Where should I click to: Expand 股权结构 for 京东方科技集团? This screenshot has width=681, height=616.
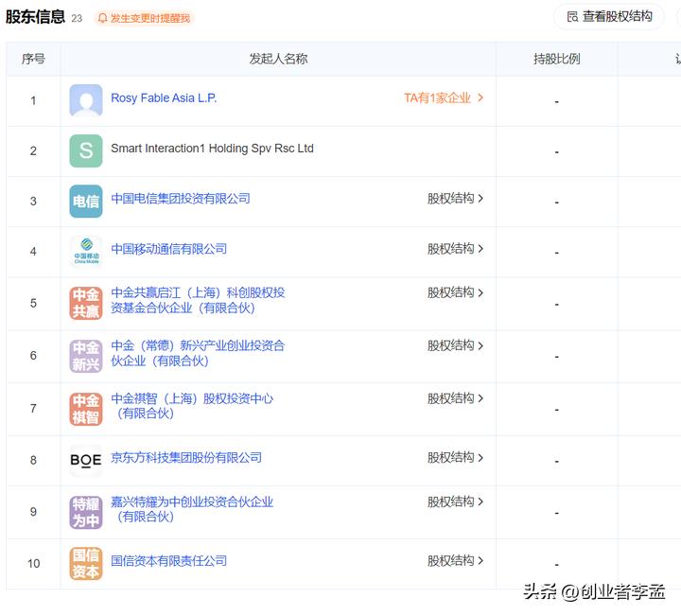[x=455, y=458]
